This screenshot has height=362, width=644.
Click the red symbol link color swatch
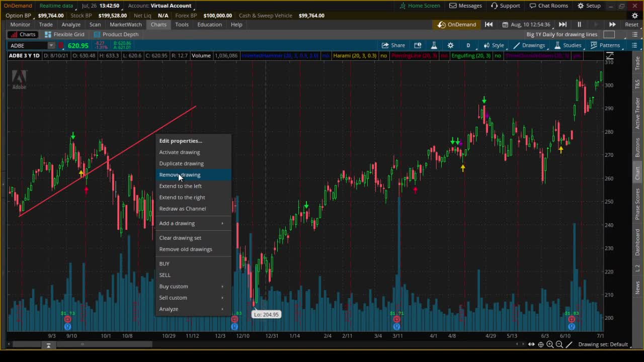click(60, 45)
